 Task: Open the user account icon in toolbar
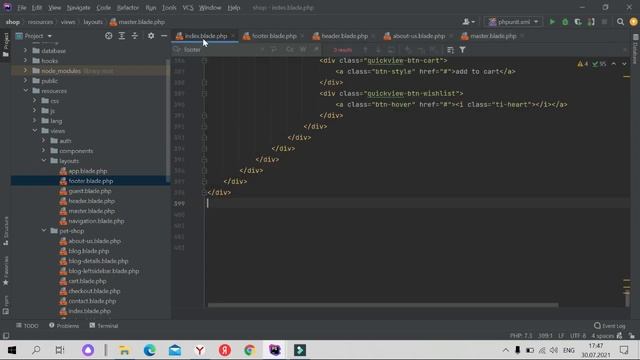tap(468, 22)
